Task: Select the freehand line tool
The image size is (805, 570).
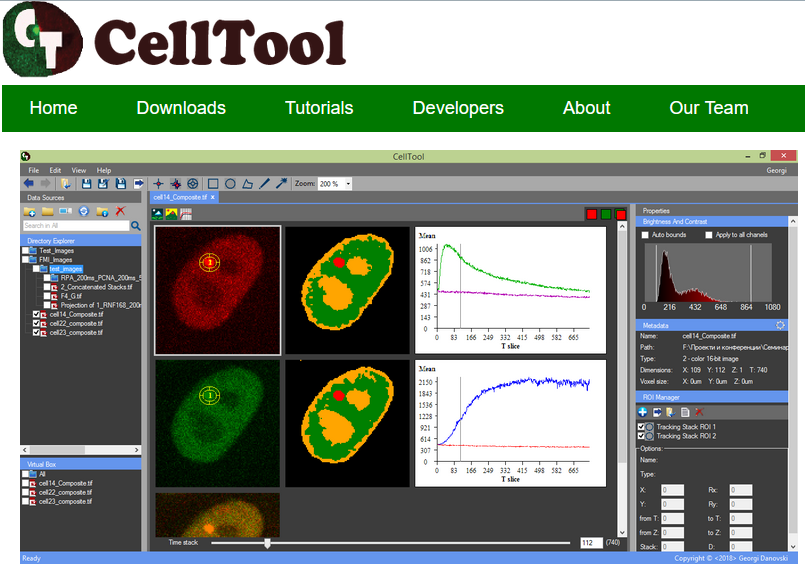Action: 264,183
